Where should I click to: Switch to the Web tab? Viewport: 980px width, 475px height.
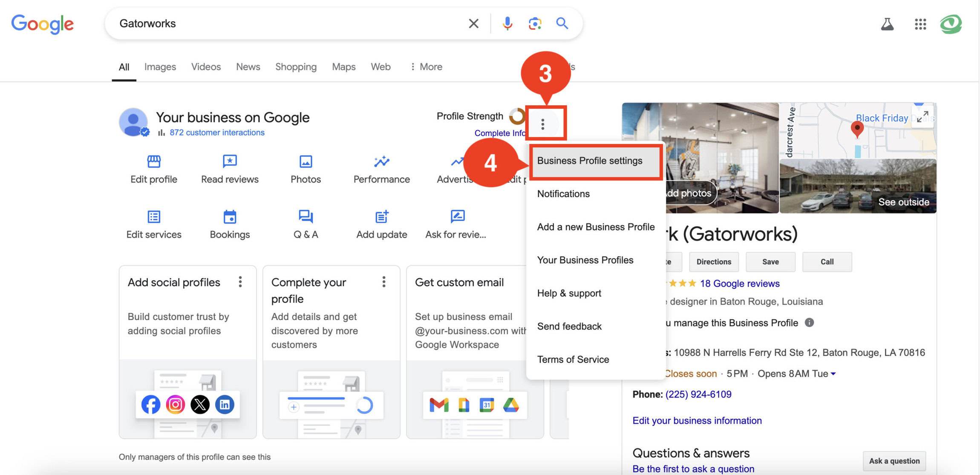380,67
